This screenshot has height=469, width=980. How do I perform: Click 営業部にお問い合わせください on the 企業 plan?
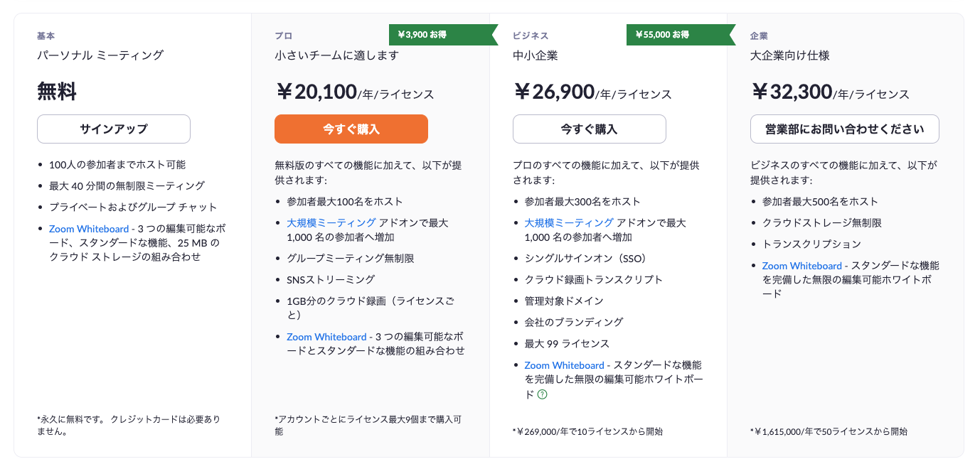(844, 129)
